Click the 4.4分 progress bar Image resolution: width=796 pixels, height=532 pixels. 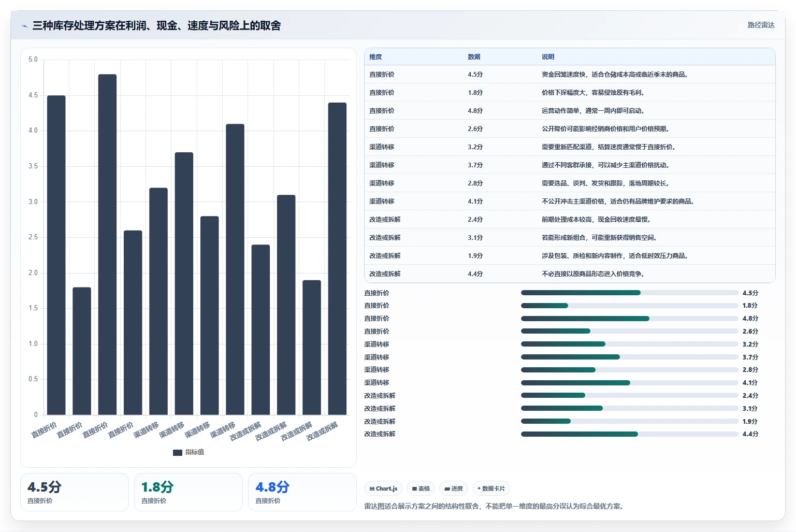[629, 434]
